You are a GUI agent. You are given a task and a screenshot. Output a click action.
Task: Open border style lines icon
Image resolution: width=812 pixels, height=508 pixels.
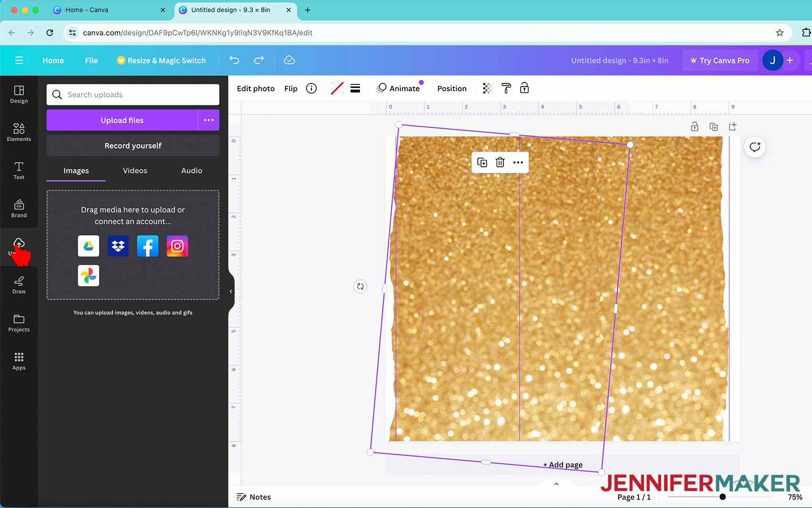coord(355,88)
